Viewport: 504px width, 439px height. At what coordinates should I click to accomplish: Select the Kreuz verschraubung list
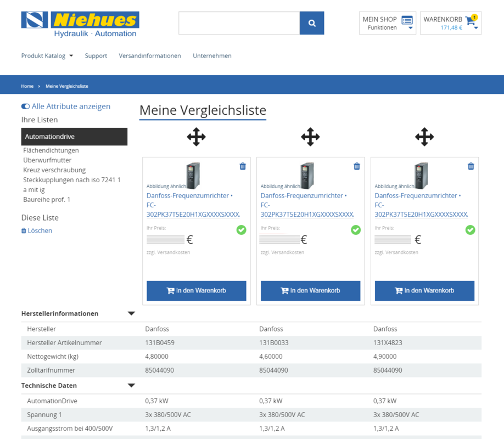pos(54,170)
